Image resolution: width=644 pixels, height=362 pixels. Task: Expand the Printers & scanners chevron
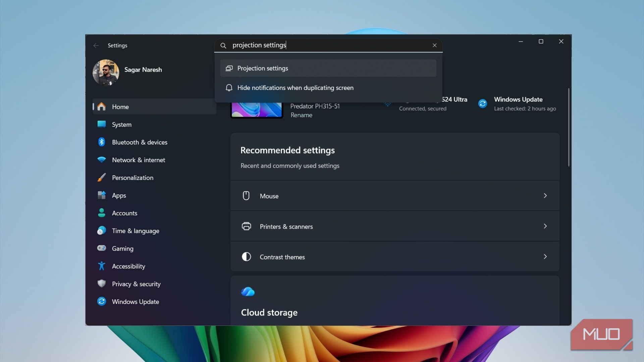(545, 226)
